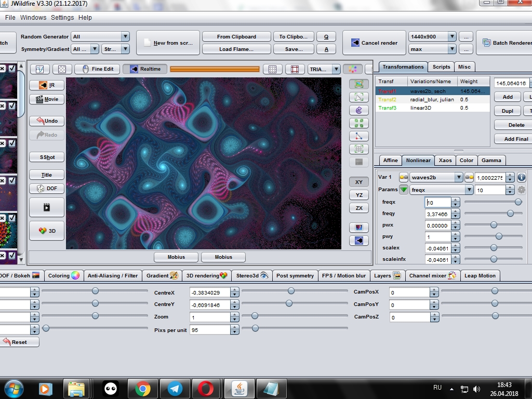The height and width of the screenshot is (399, 532).
Task: Open the Settings menu
Action: [x=62, y=17]
